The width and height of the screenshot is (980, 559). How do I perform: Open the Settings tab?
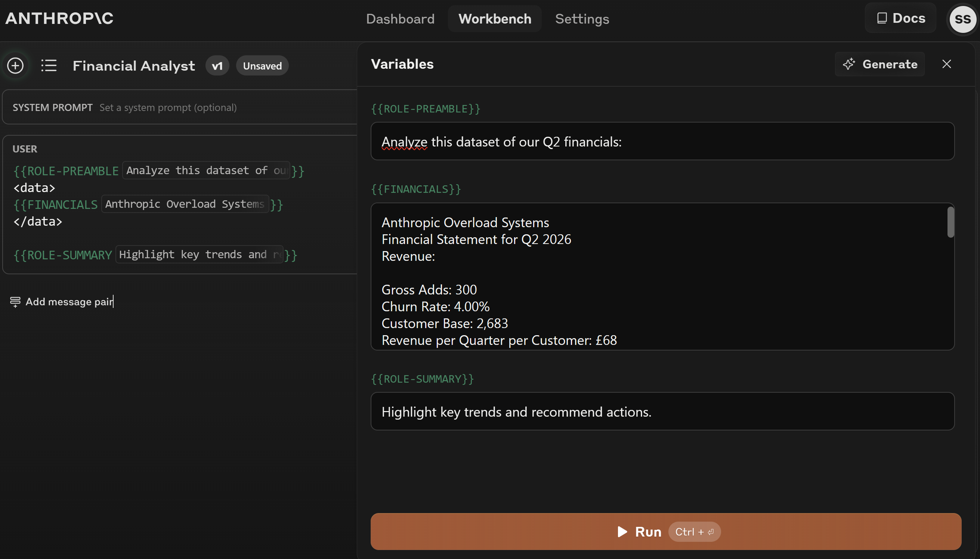pyautogui.click(x=582, y=19)
